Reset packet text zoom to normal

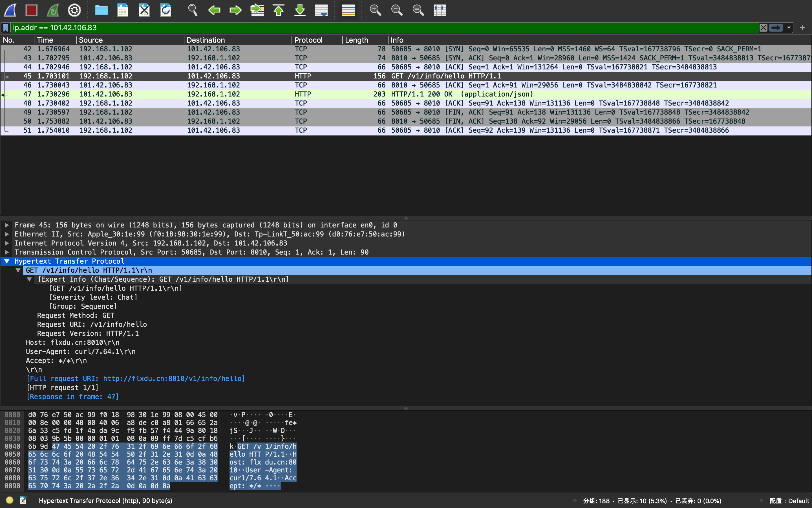pyautogui.click(x=418, y=10)
